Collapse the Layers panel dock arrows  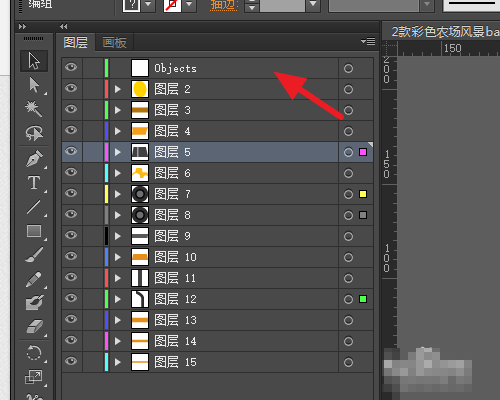[x=64, y=26]
